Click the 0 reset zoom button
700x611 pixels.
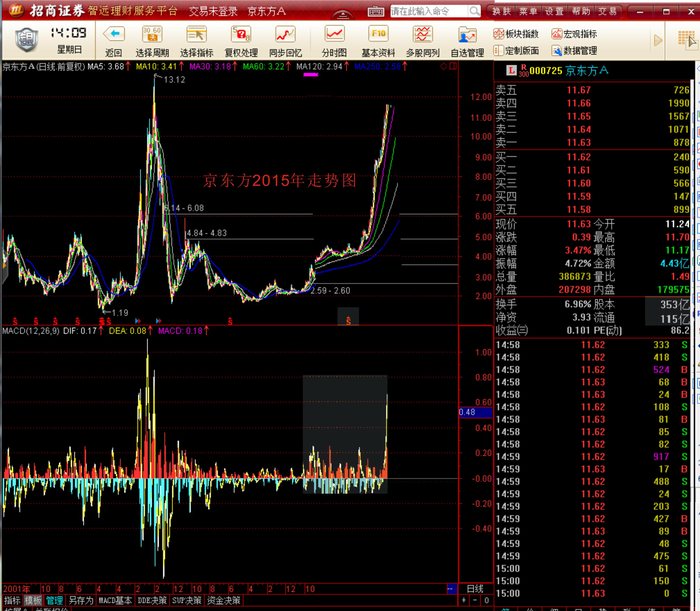(x=487, y=600)
